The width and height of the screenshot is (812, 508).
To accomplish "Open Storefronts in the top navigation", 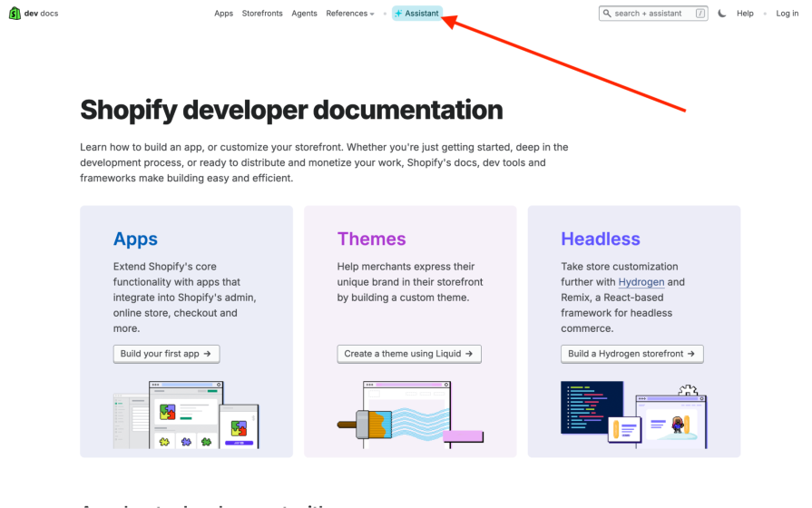I will point(262,14).
